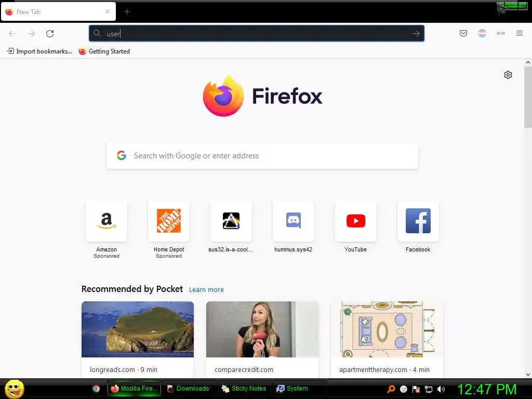
Task: Open a new tab with the plus button
Action: coord(127,12)
